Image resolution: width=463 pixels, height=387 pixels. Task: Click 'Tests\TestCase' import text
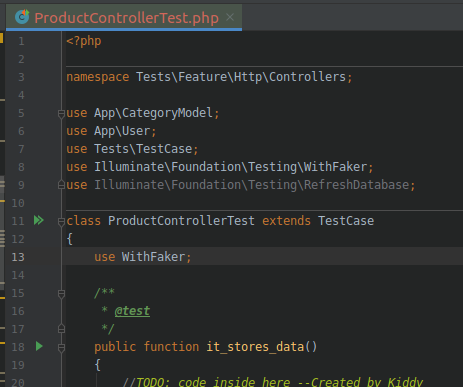[x=143, y=149]
